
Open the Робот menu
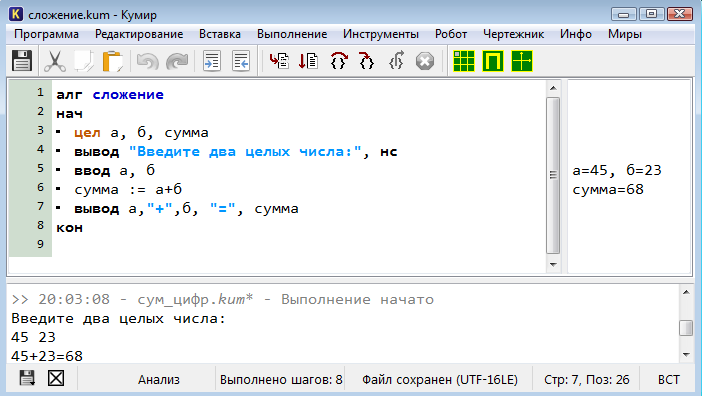coord(451,34)
